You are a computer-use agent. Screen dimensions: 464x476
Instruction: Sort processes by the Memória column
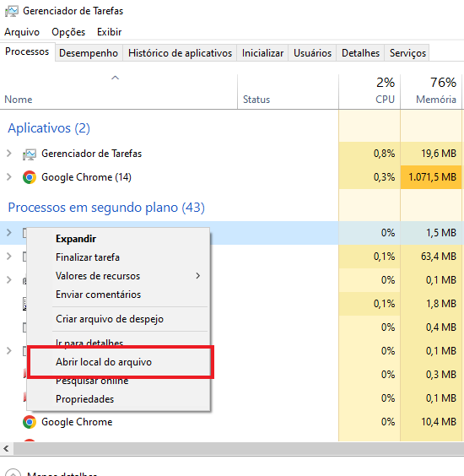click(431, 91)
